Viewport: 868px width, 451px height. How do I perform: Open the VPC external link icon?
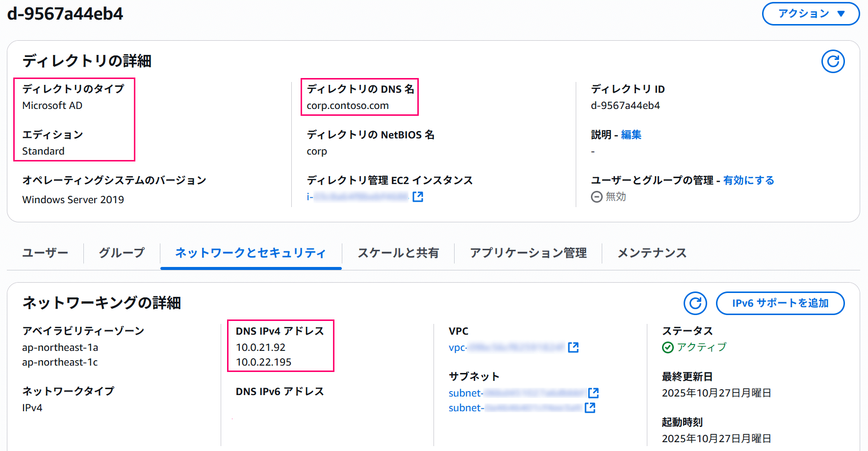[x=573, y=347]
